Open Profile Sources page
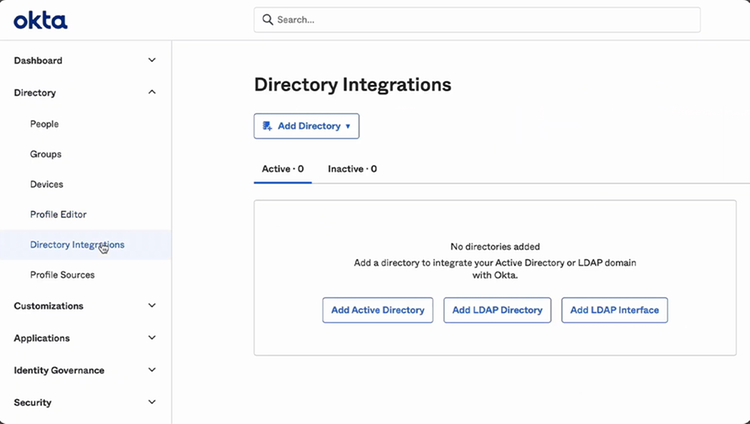750x424 pixels. tap(63, 275)
